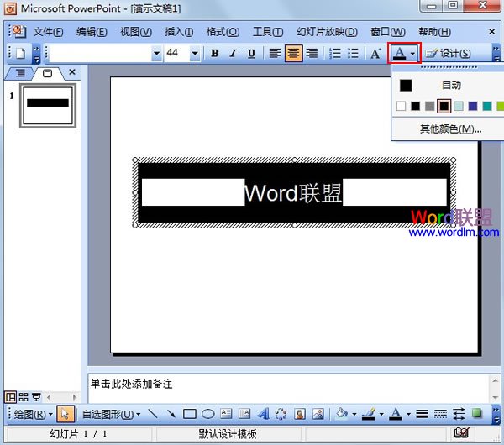Pick the teal color swatch

pyautogui.click(x=487, y=106)
